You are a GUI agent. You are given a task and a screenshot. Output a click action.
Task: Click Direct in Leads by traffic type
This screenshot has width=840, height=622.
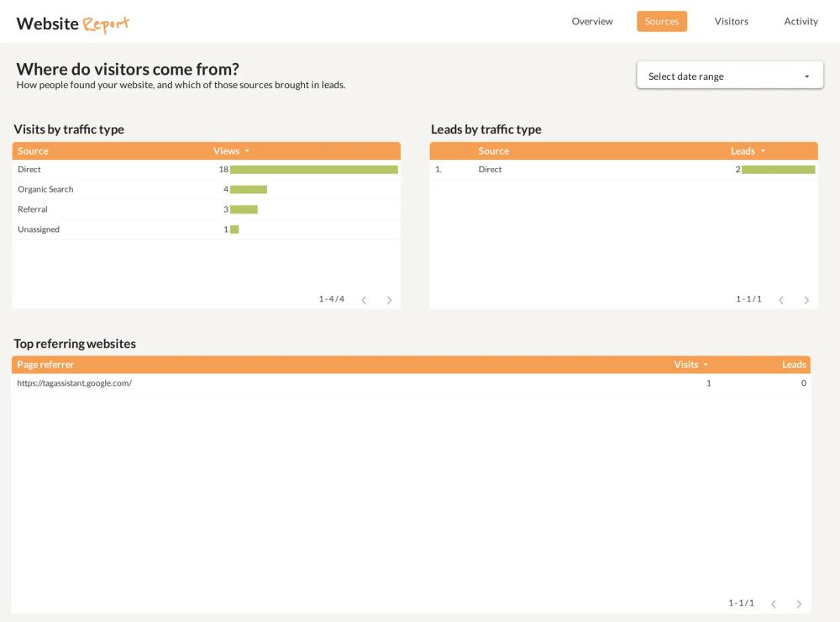(x=490, y=170)
